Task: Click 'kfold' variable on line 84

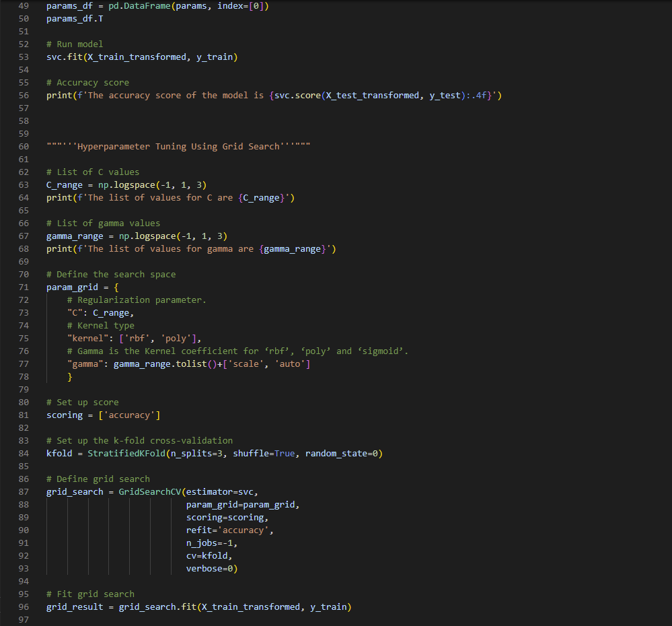Action: tap(59, 453)
